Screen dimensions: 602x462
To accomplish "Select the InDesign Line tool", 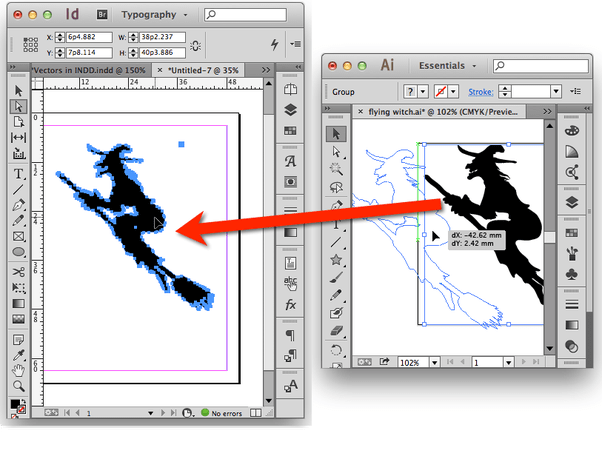I will pyautogui.click(x=18, y=189).
